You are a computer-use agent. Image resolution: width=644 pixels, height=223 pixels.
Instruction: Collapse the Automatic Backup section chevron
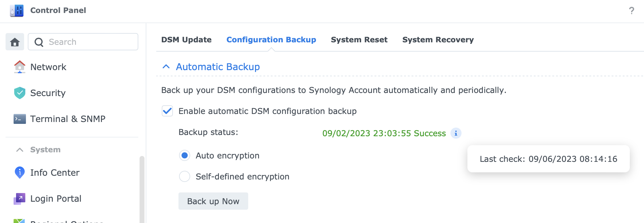(x=166, y=67)
